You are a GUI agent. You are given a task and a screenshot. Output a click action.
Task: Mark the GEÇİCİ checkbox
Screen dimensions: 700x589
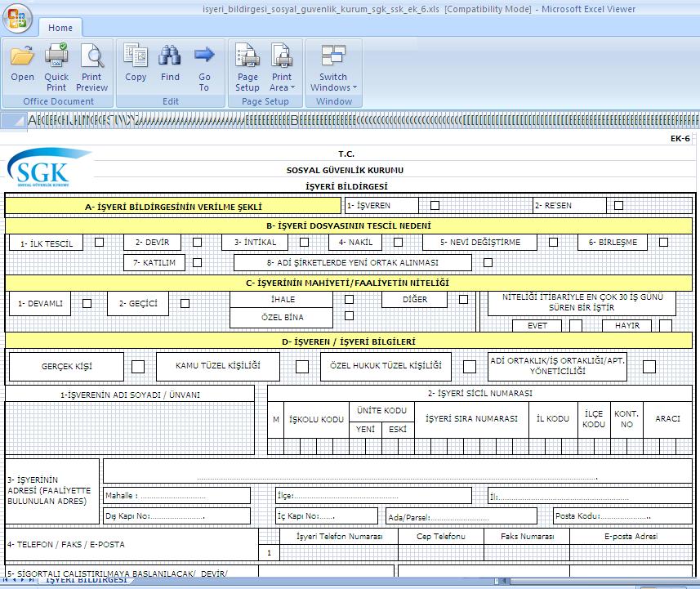click(185, 303)
